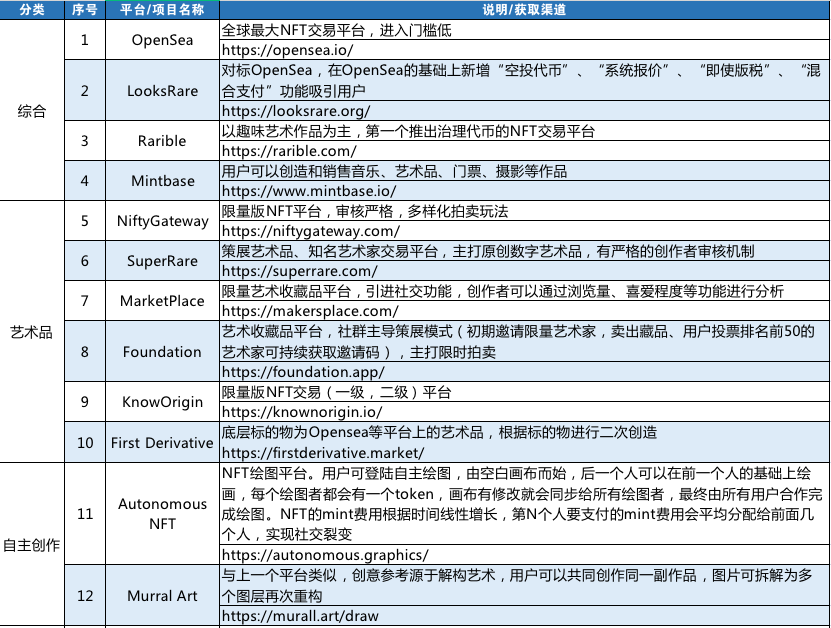Image resolution: width=831 pixels, height=628 pixels.
Task: Select the 限量版NFT交易（一级，二级）平台 description
Action: pyautogui.click(x=524, y=392)
